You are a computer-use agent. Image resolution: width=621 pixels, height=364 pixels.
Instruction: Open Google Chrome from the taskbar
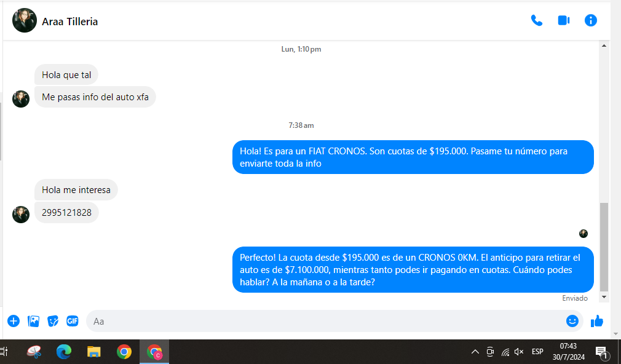(x=124, y=352)
